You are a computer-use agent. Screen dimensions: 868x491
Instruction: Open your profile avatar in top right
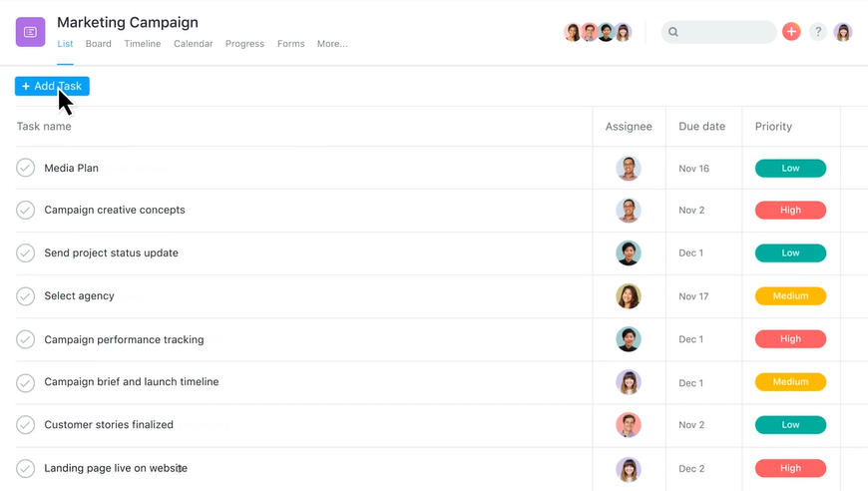coord(843,32)
